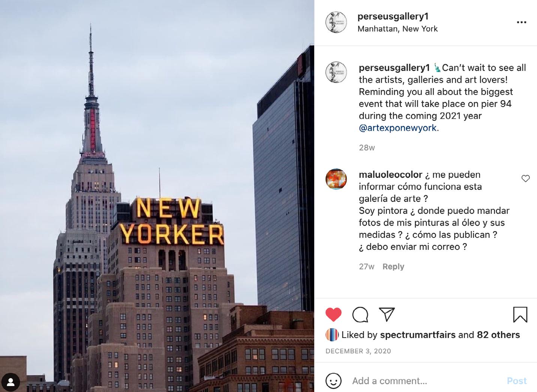Image resolution: width=537 pixels, height=392 pixels.
Task: Open spectrumartfairs profile link
Action: 418,335
